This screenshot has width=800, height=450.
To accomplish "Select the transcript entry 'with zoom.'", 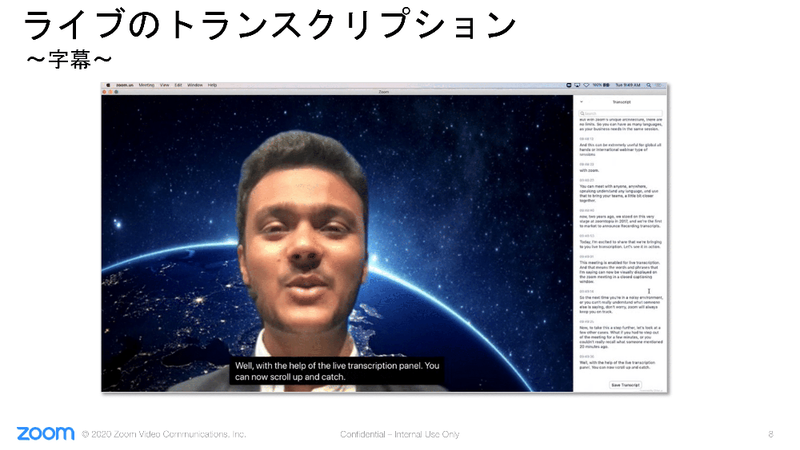I will point(589,170).
